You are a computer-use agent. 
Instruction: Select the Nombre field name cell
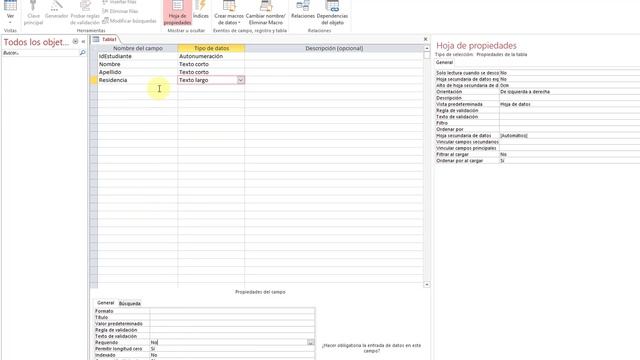pos(138,64)
